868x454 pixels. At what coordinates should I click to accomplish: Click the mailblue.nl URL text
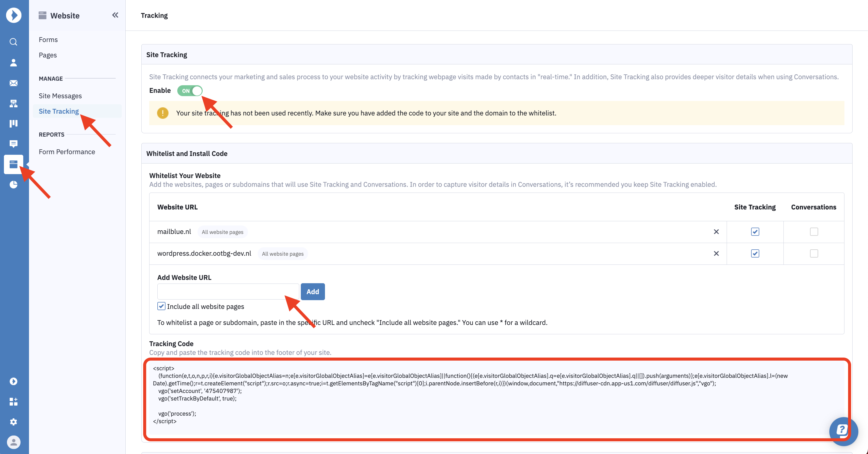(x=174, y=232)
